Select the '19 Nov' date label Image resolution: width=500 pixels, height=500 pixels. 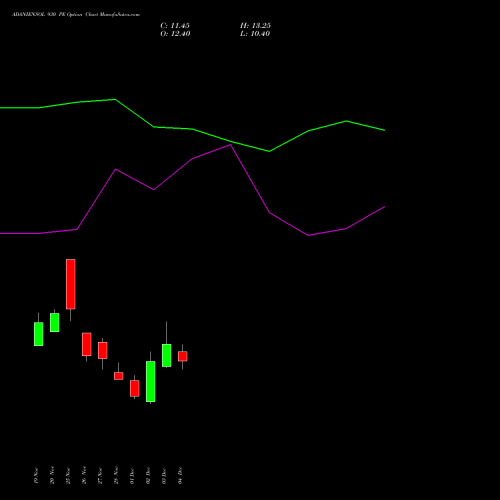coord(36,475)
